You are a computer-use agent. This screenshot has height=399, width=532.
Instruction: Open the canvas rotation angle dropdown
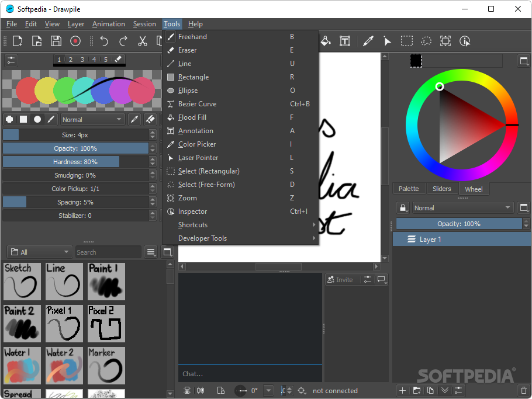tap(268, 390)
